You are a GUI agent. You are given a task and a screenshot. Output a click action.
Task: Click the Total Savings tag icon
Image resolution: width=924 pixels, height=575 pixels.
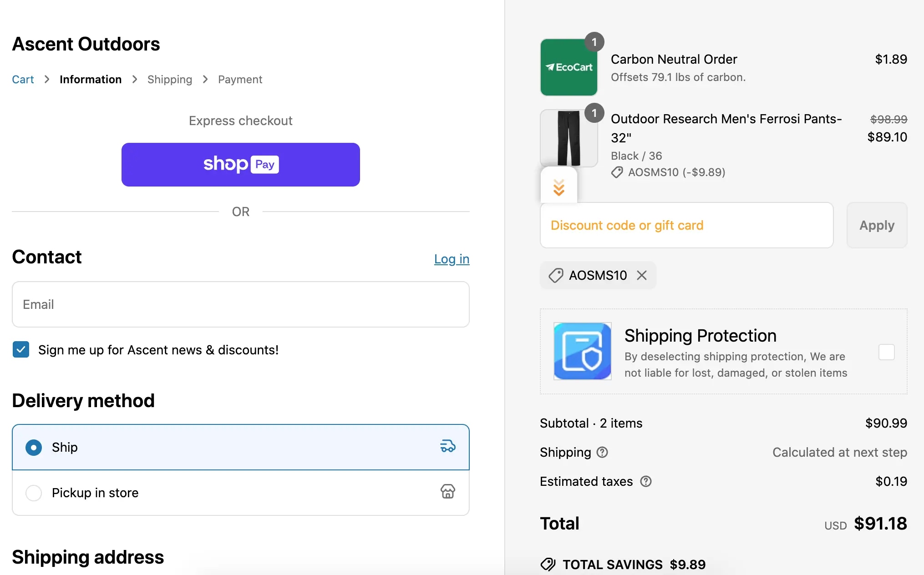click(x=548, y=565)
